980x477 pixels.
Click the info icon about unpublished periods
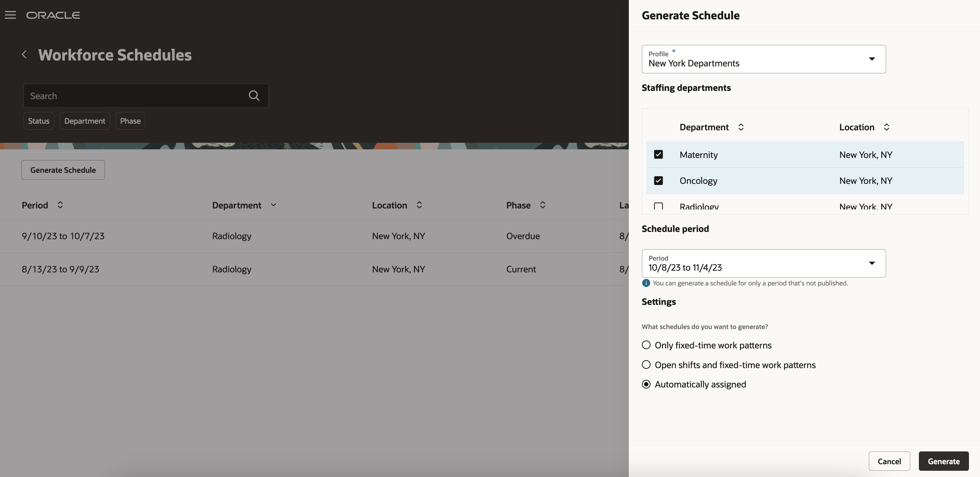(x=646, y=283)
